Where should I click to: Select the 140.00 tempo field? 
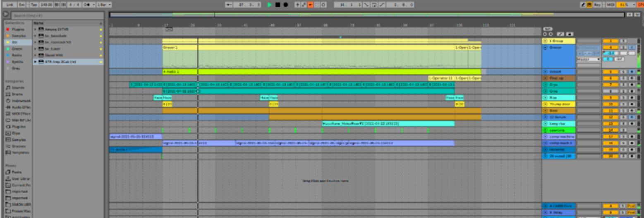[x=46, y=5]
